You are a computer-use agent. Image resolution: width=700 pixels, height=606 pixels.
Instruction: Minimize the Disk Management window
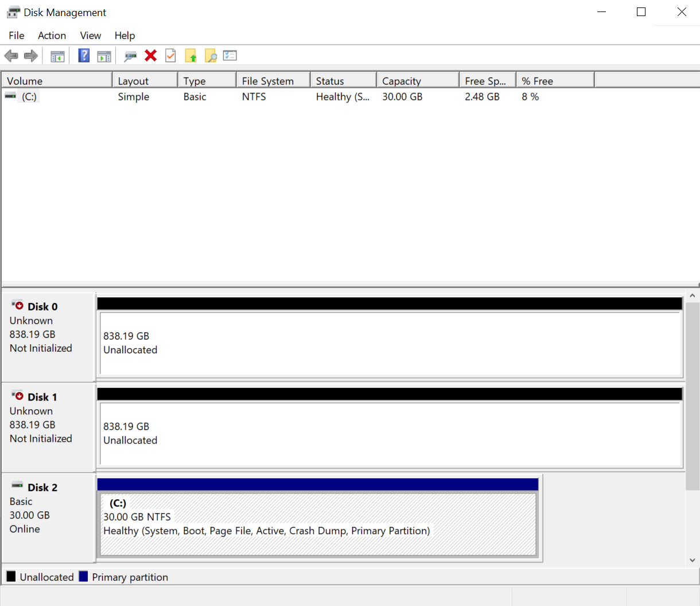(x=602, y=12)
